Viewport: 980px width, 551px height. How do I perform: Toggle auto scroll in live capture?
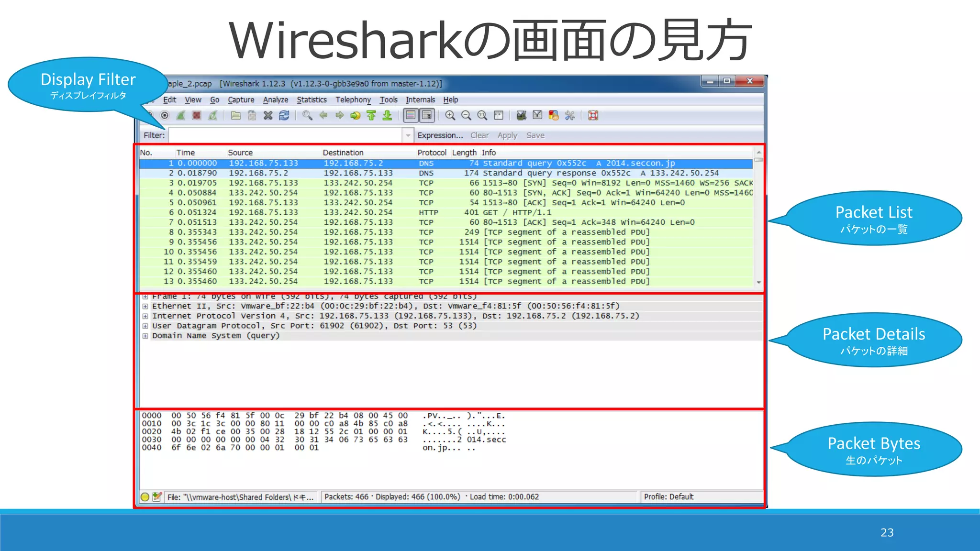click(427, 116)
